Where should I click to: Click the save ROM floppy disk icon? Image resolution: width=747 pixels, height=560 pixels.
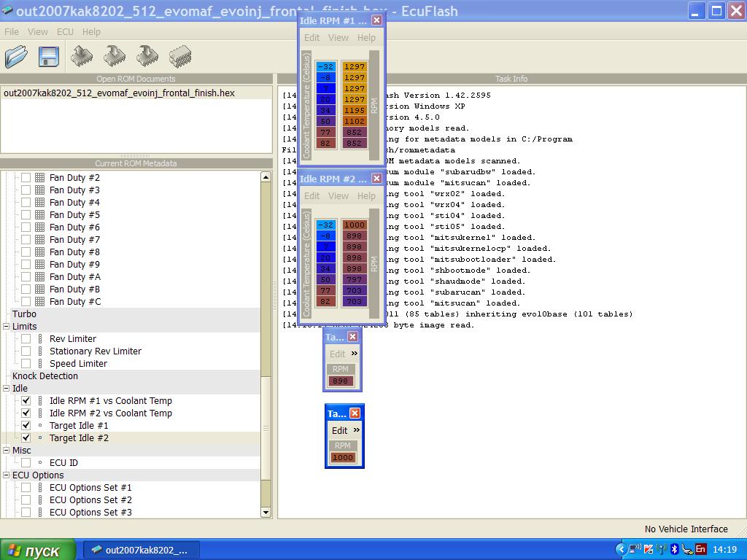[48, 56]
